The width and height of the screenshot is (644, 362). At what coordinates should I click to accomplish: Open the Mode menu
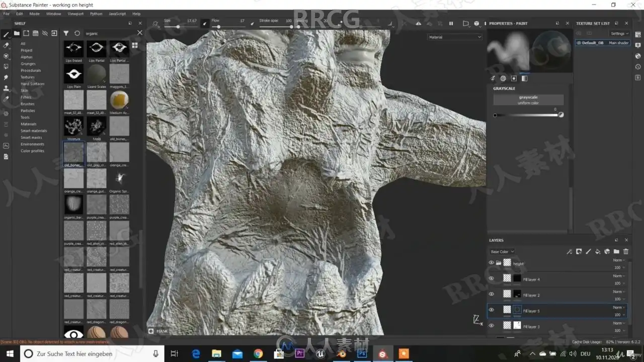tap(34, 14)
